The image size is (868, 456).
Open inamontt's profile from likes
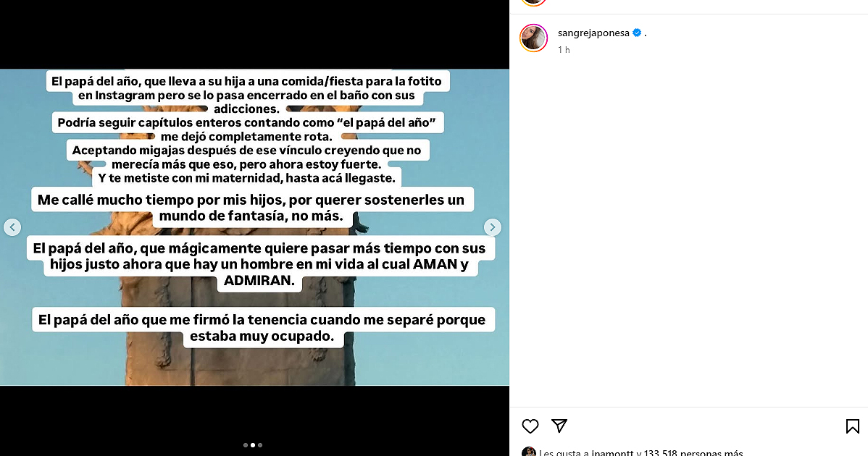point(612,452)
